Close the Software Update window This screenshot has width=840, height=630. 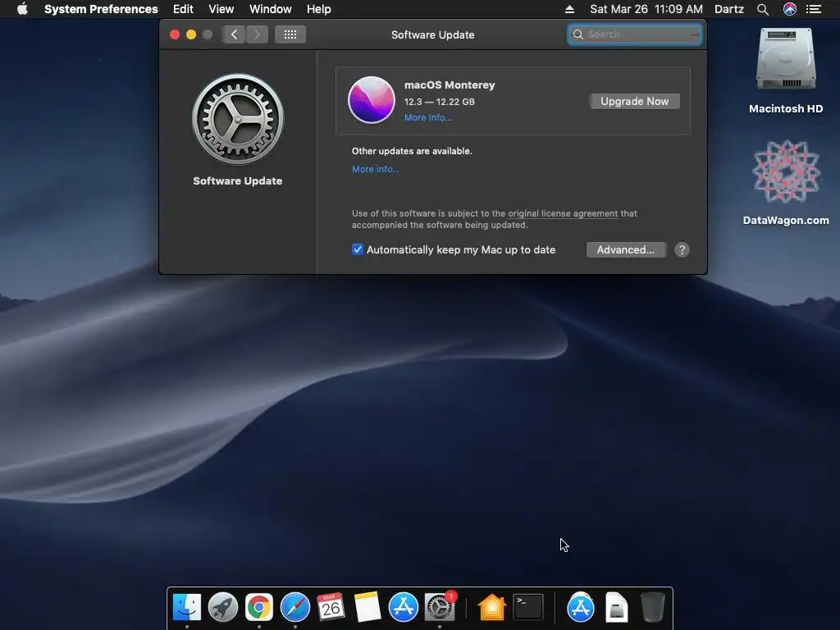click(x=175, y=34)
